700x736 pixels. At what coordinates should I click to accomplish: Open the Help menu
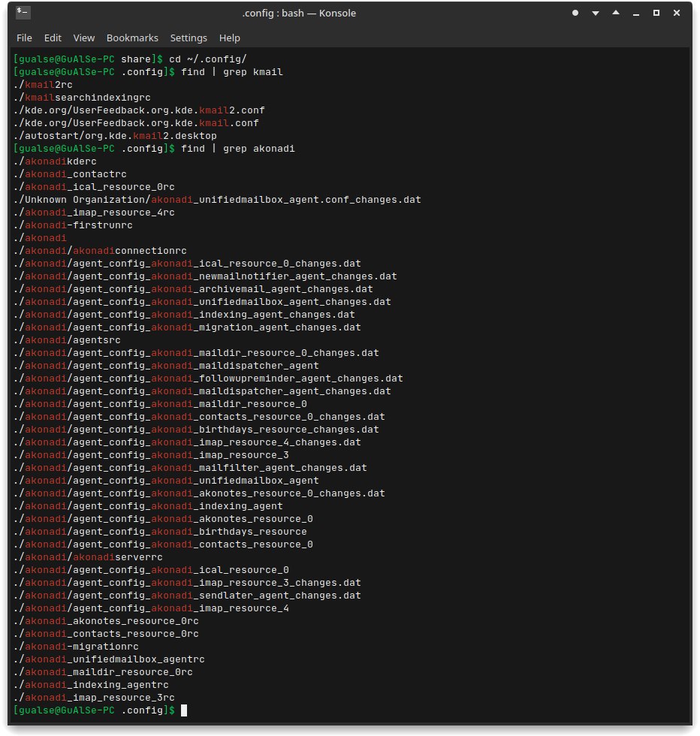tap(230, 38)
